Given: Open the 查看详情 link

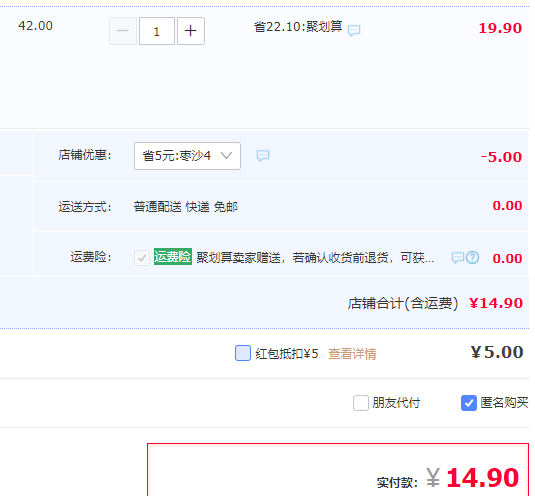Looking at the screenshot, I should point(352,354).
